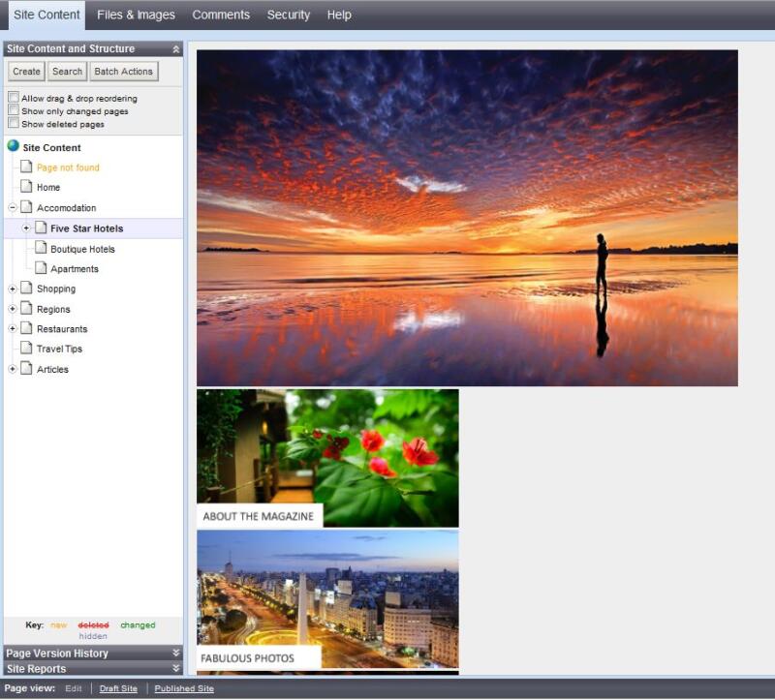Click the Boutique Hotels page icon
775x700 pixels.
point(41,249)
